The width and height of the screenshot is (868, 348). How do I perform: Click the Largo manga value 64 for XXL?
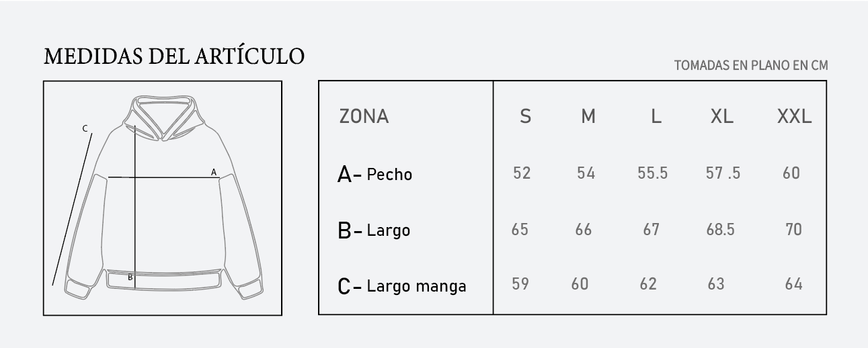[793, 284]
